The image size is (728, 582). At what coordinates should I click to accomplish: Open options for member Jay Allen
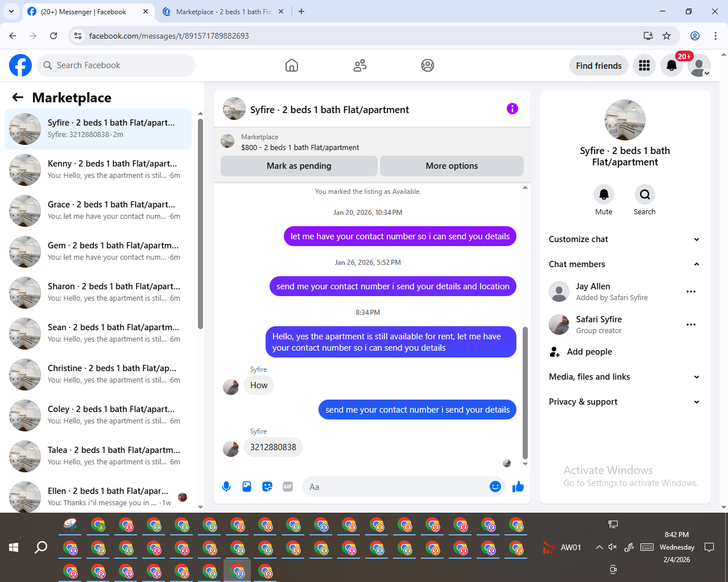[691, 292]
